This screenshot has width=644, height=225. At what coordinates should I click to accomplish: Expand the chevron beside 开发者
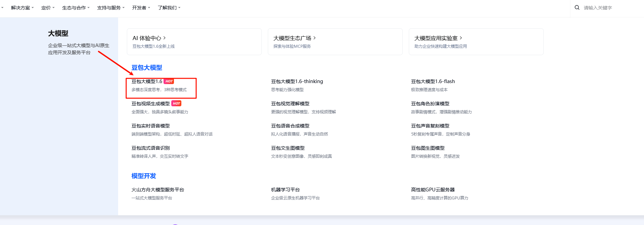pos(149,7)
